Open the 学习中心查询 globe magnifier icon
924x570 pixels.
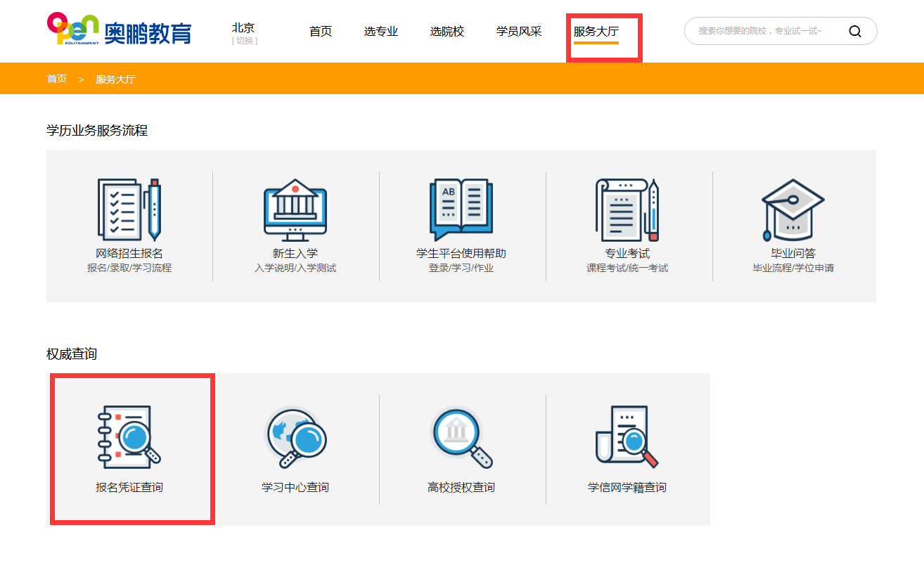click(x=295, y=434)
